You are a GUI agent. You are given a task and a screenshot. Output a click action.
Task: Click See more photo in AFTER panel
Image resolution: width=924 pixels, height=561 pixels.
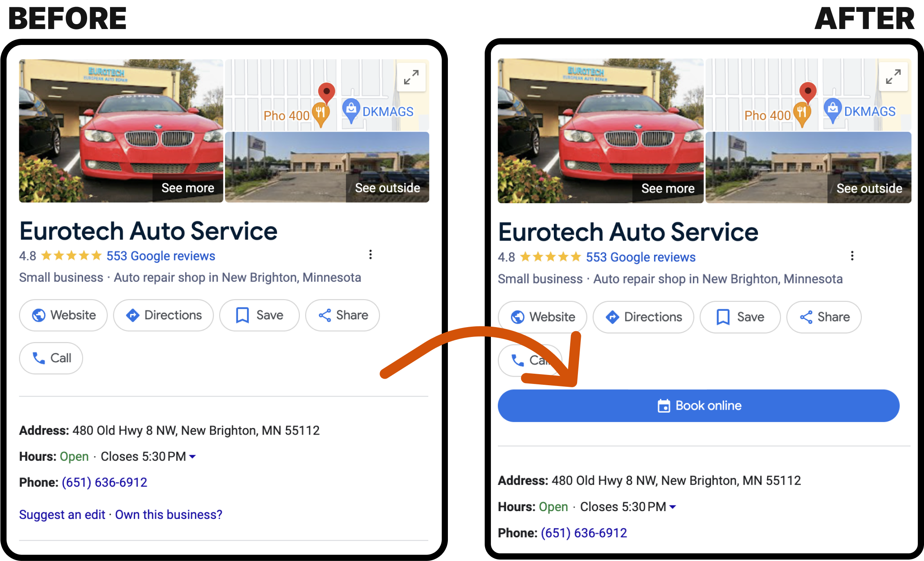(600, 131)
